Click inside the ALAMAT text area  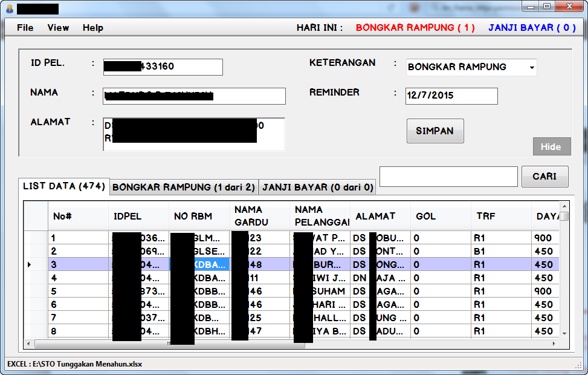[x=194, y=134]
